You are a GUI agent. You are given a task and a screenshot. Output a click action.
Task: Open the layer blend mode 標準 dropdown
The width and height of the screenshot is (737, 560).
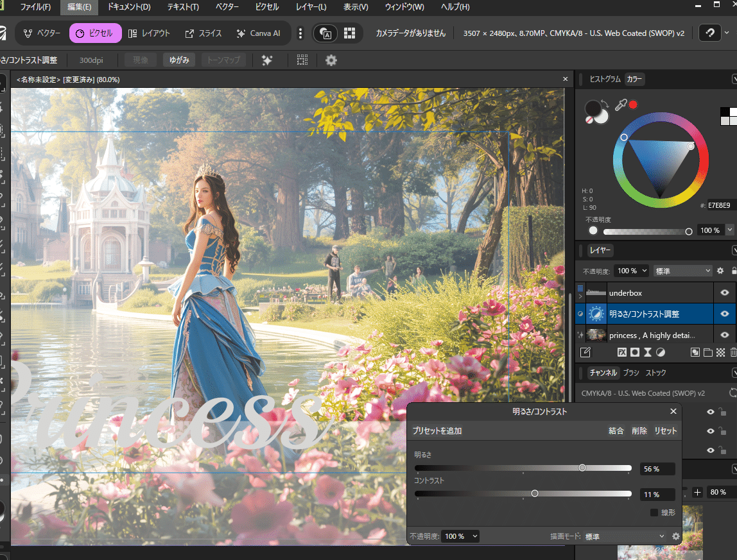coord(682,271)
